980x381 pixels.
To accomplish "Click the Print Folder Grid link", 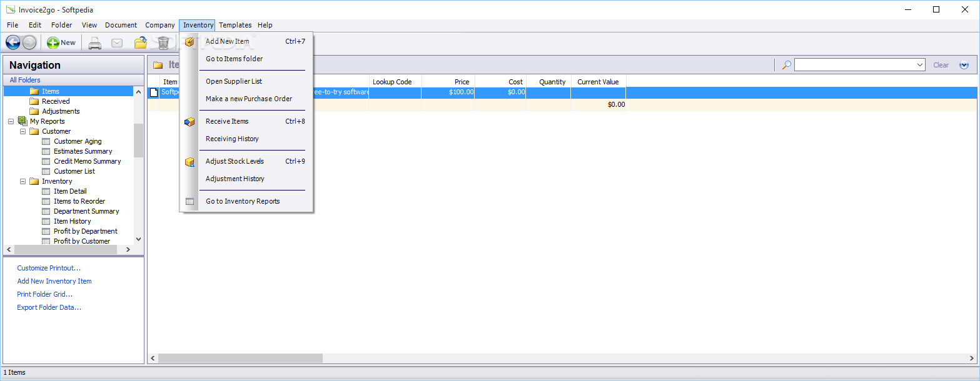I will tap(45, 294).
